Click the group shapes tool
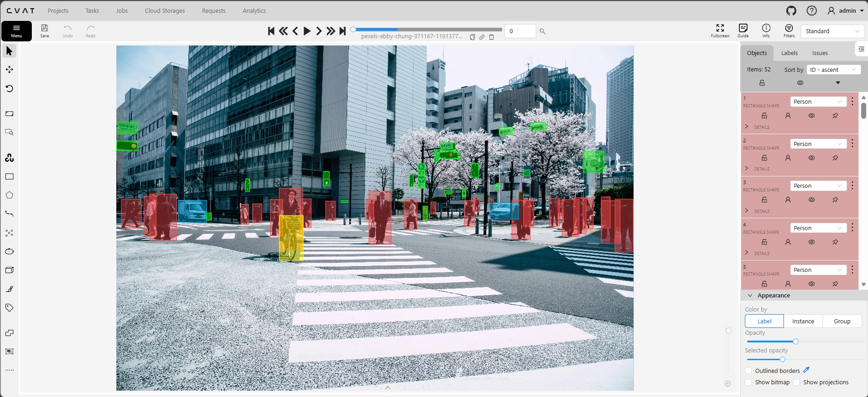 (10, 352)
